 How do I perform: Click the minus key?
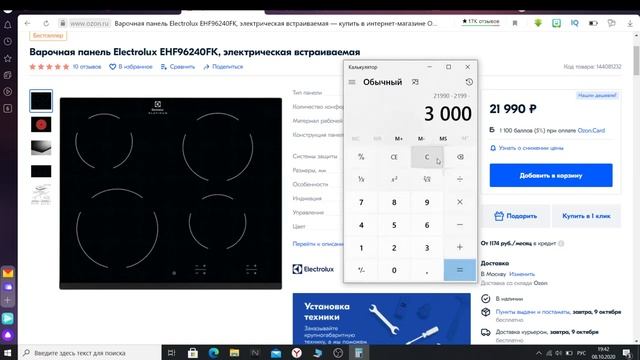click(x=460, y=225)
